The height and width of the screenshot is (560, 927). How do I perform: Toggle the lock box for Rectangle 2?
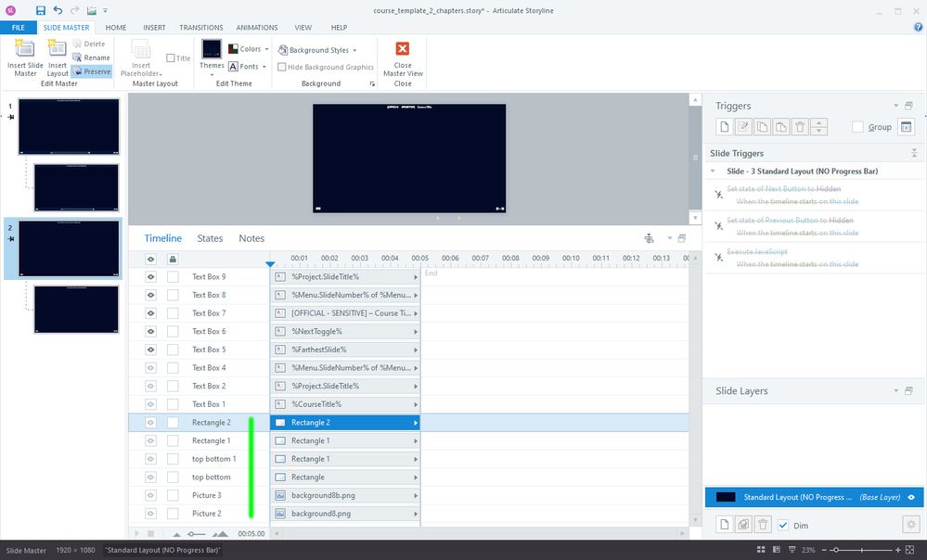(x=173, y=423)
